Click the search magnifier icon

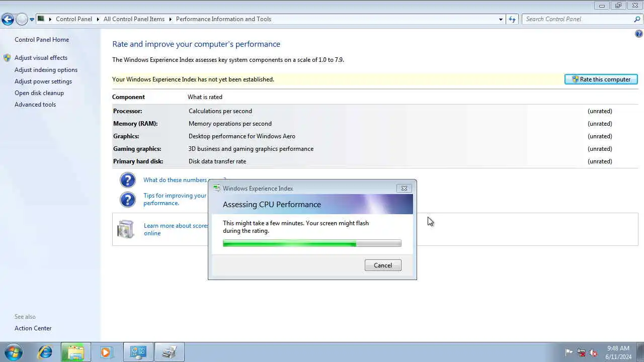point(637,19)
